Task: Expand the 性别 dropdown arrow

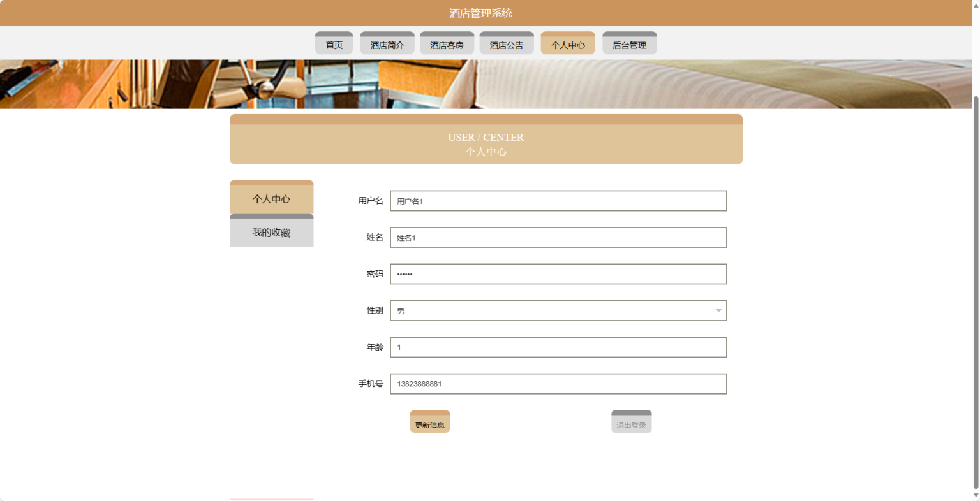Action: point(718,311)
